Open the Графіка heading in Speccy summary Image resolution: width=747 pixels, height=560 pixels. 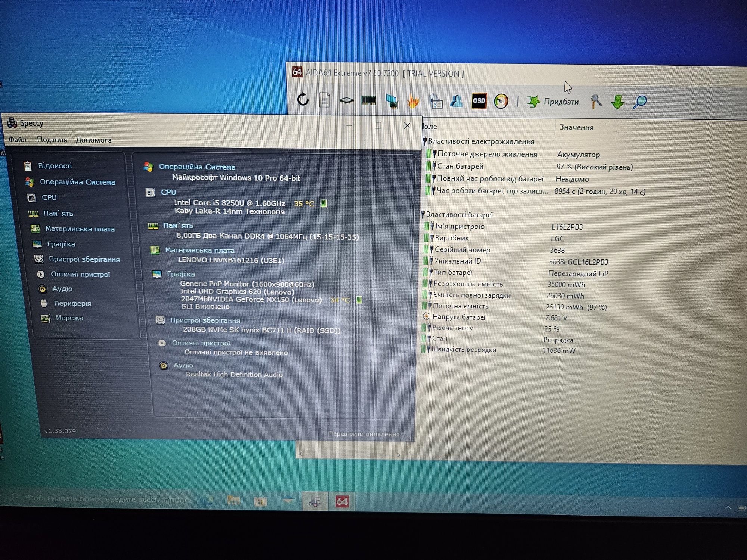[x=181, y=274]
